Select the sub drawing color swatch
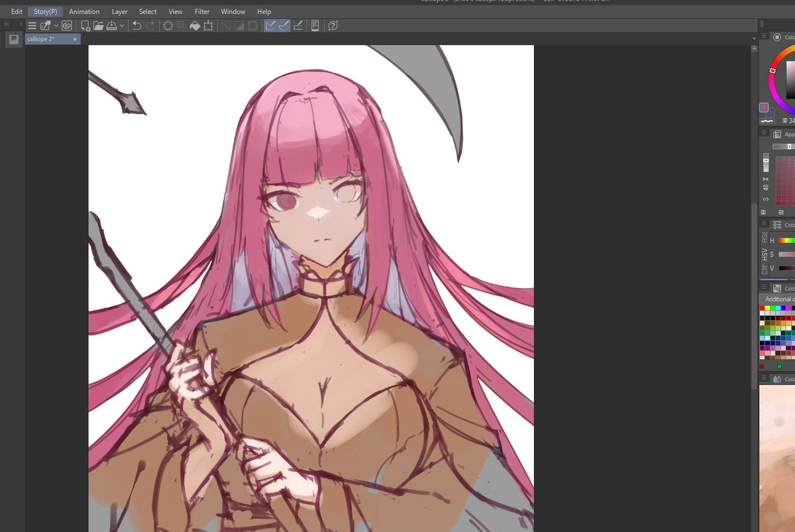The width and height of the screenshot is (795, 532). click(771, 111)
